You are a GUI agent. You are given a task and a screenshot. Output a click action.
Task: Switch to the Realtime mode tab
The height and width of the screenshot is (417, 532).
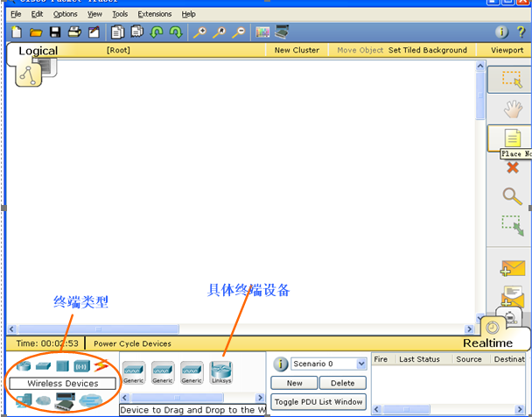(487, 343)
